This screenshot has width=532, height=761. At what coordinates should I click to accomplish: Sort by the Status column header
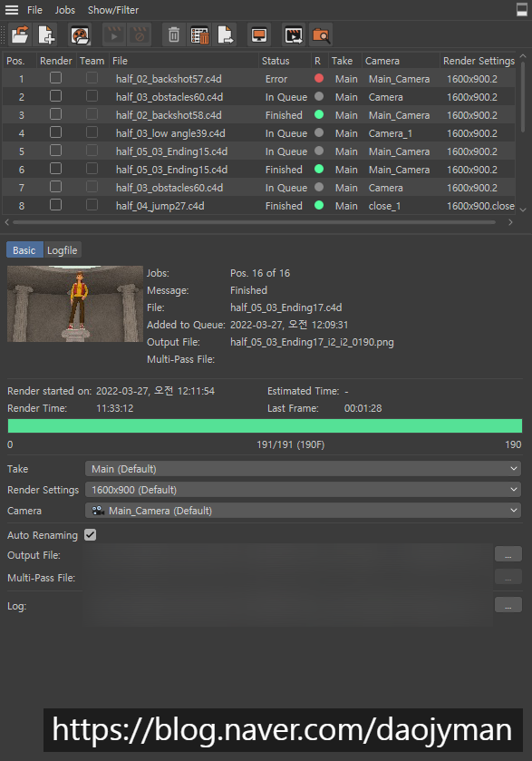pyautogui.click(x=285, y=61)
